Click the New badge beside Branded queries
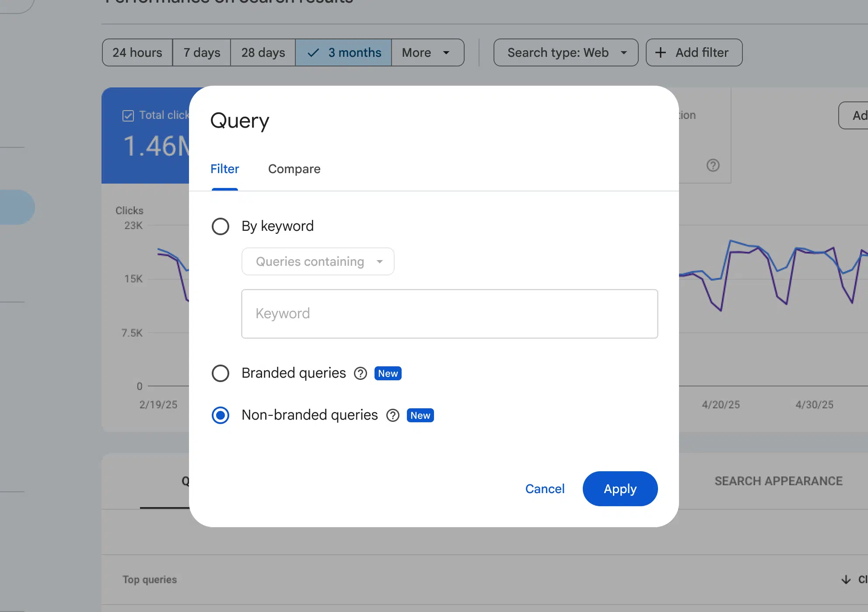 387,373
